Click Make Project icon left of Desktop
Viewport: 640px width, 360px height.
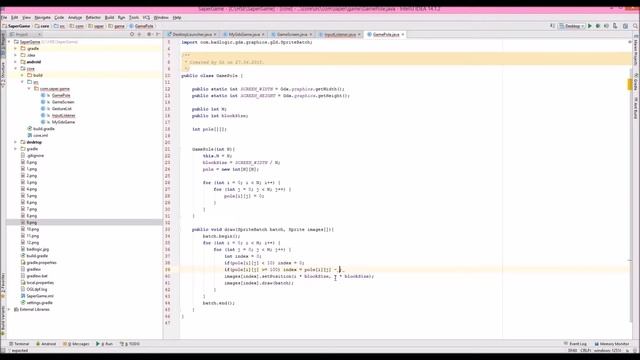(x=553, y=26)
